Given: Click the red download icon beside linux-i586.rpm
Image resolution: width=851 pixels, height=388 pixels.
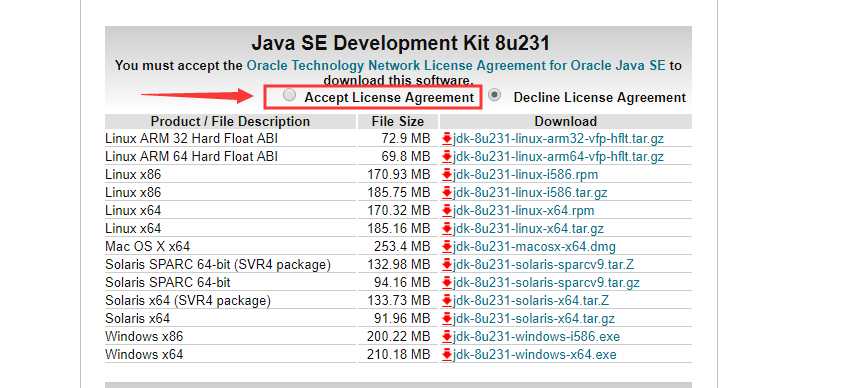Looking at the screenshot, I should pyautogui.click(x=447, y=175).
